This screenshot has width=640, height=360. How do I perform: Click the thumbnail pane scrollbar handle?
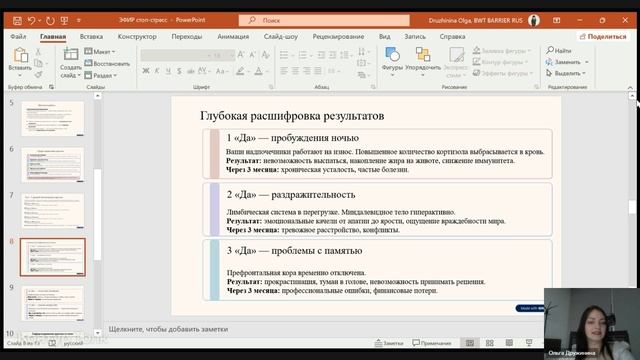coord(97,214)
